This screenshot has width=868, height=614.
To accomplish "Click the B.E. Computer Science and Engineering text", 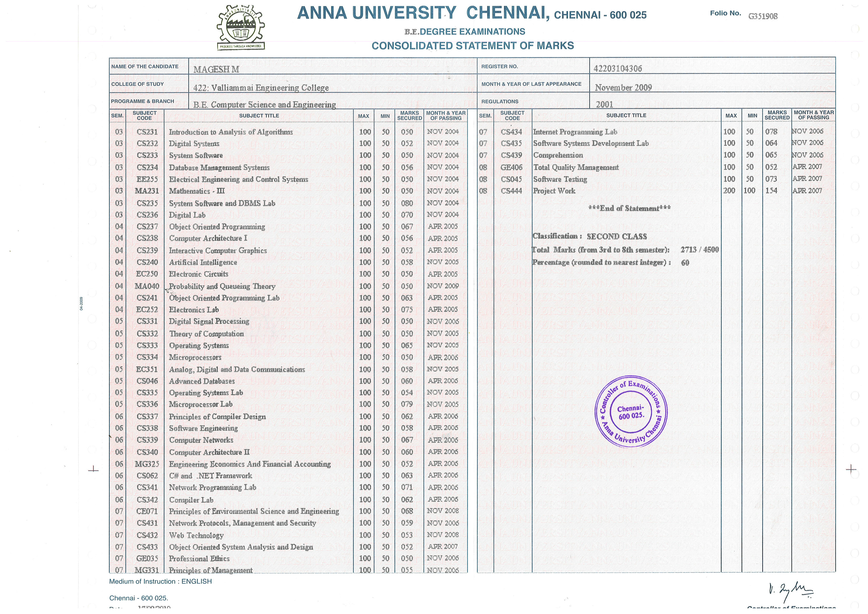I will [264, 105].
